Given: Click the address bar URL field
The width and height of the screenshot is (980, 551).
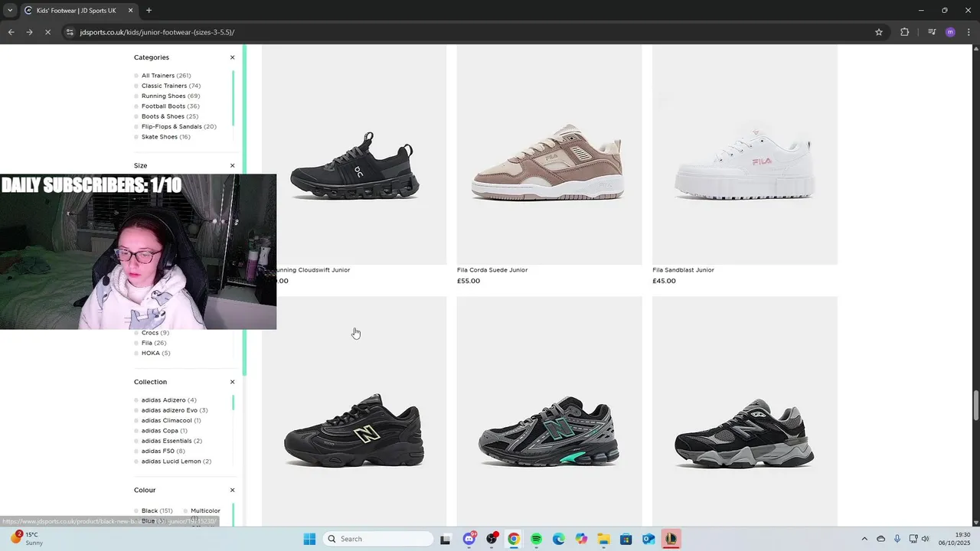Looking at the screenshot, I should coord(475,32).
